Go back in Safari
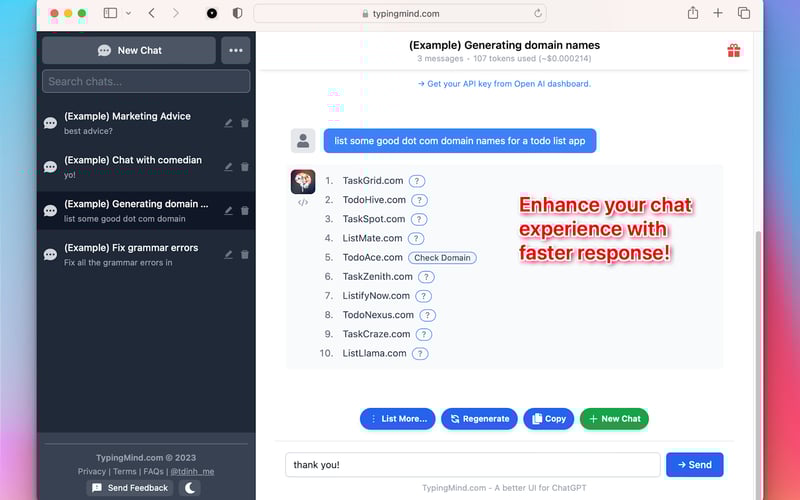The image size is (800, 500). click(152, 13)
